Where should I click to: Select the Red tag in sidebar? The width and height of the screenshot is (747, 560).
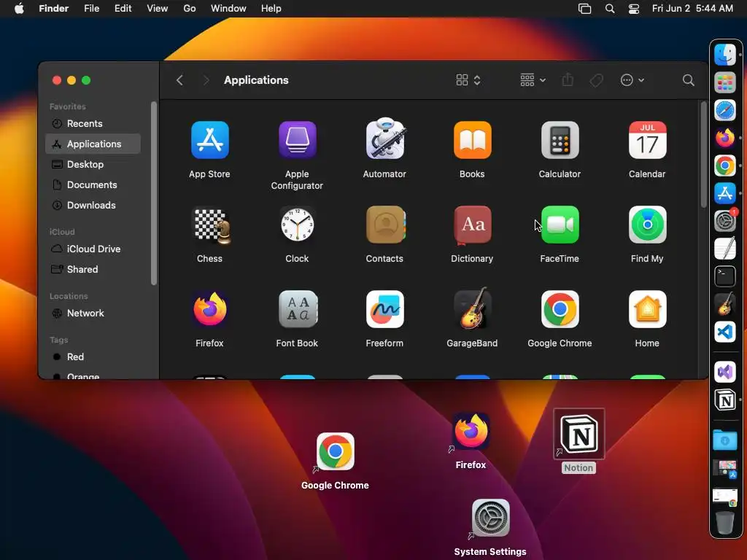[93, 357]
